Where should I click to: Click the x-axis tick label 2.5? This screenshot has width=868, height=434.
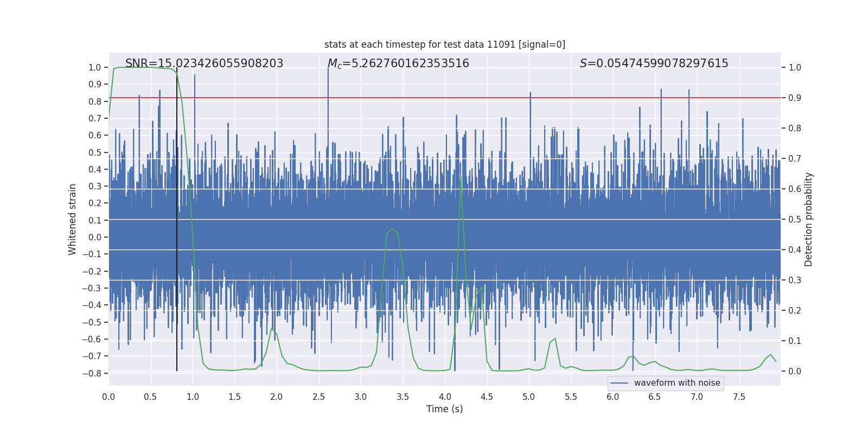click(318, 397)
